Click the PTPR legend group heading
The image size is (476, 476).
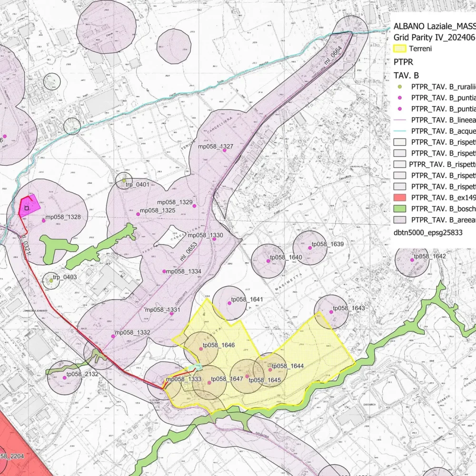pos(403,62)
